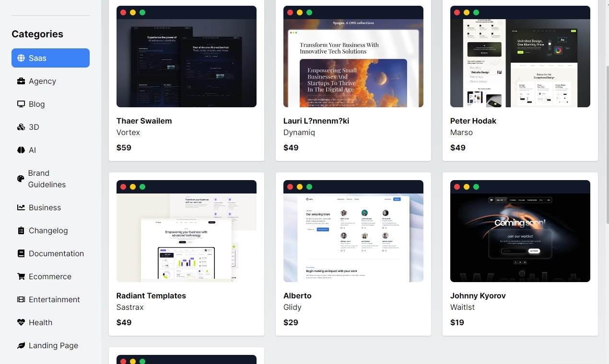Click author name Johnny Kyorov
609x364 pixels.
[x=478, y=296]
